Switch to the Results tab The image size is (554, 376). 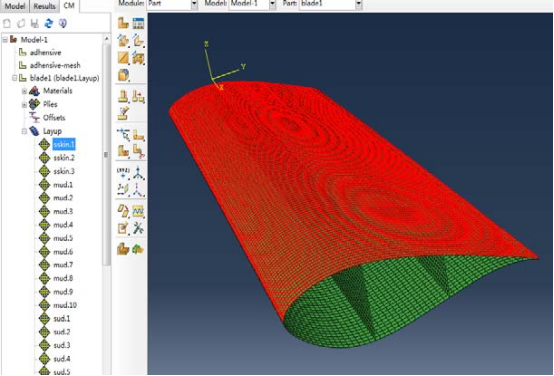[45, 6]
